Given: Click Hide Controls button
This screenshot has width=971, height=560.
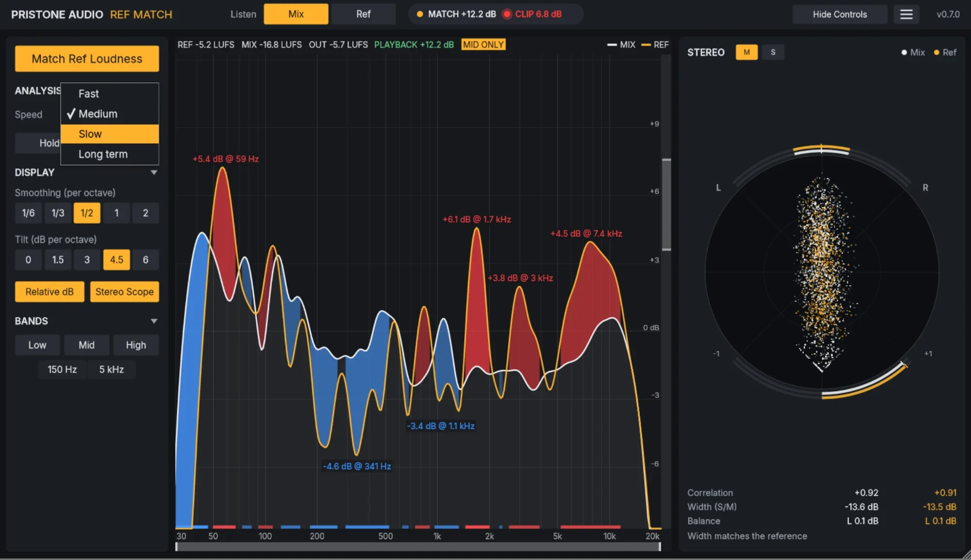Looking at the screenshot, I should [840, 14].
